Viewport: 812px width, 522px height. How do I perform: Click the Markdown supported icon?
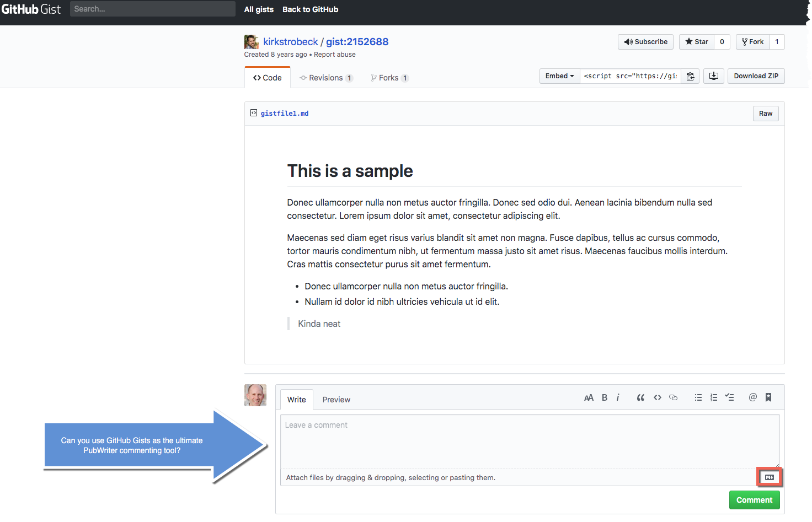click(770, 477)
